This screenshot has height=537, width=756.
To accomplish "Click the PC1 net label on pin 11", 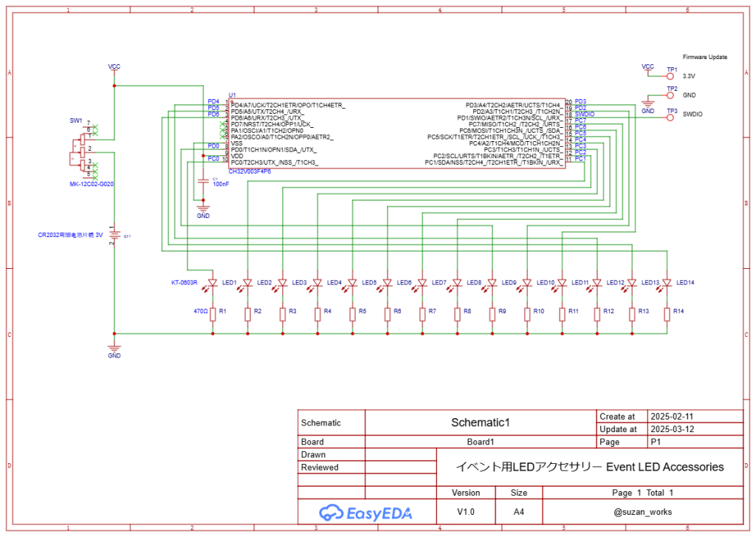I will tap(580, 159).
